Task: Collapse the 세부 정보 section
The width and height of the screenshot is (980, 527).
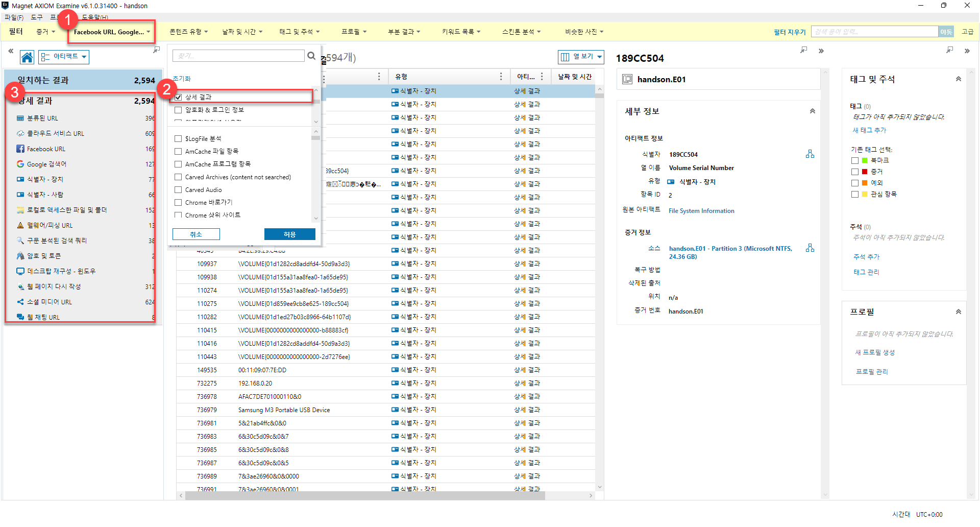Action: coord(812,111)
